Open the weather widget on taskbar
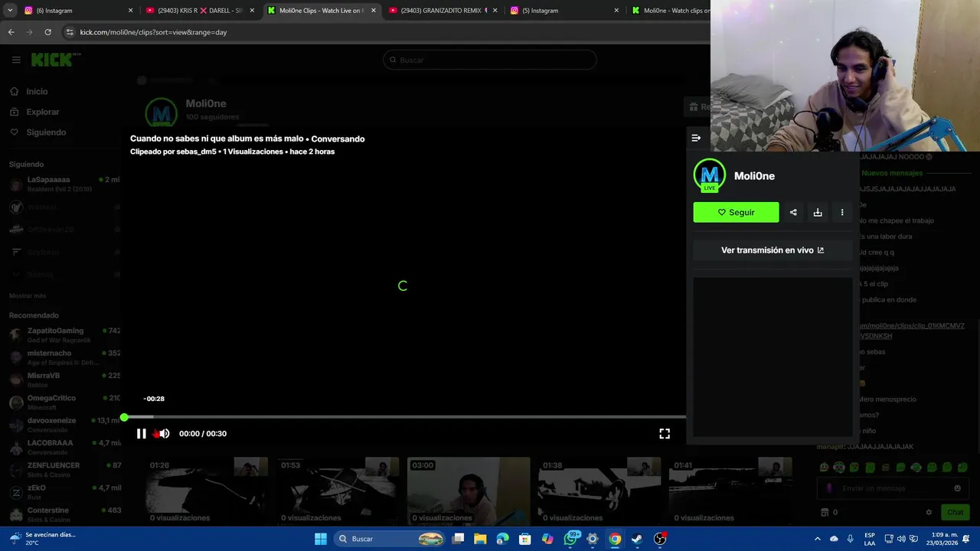Viewport: 980px width, 551px height. tap(44, 539)
